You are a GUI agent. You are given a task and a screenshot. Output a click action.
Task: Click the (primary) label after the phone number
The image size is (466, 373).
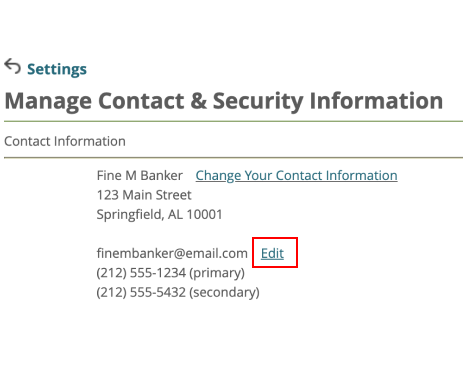tap(217, 273)
